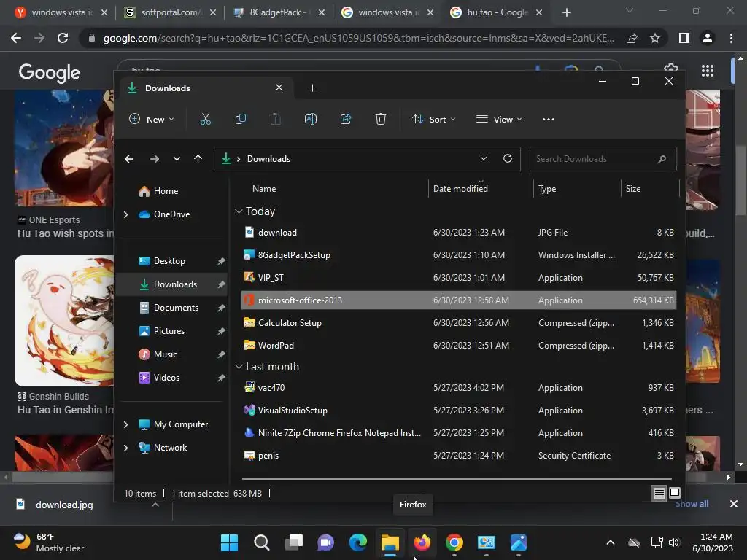Switch to details view layout icon
The height and width of the screenshot is (560, 747).
[659, 494]
